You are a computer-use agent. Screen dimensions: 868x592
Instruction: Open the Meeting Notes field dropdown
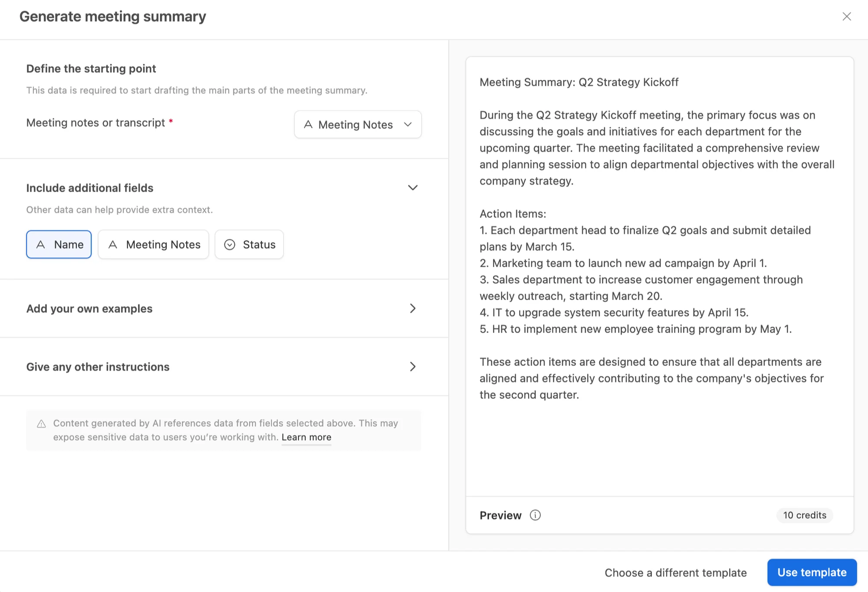click(x=358, y=124)
